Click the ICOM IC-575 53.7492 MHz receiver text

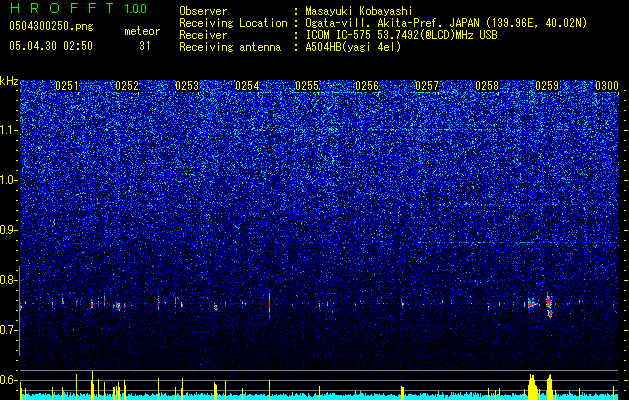point(401,35)
